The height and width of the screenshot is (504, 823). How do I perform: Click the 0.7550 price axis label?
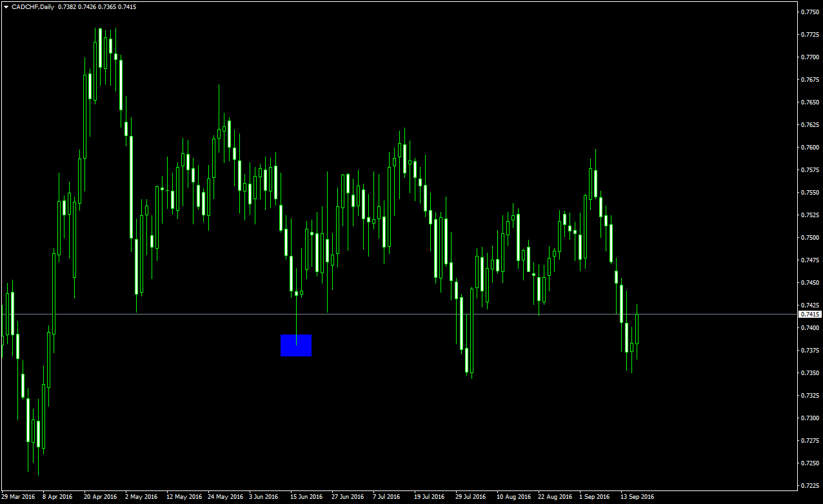pyautogui.click(x=810, y=193)
